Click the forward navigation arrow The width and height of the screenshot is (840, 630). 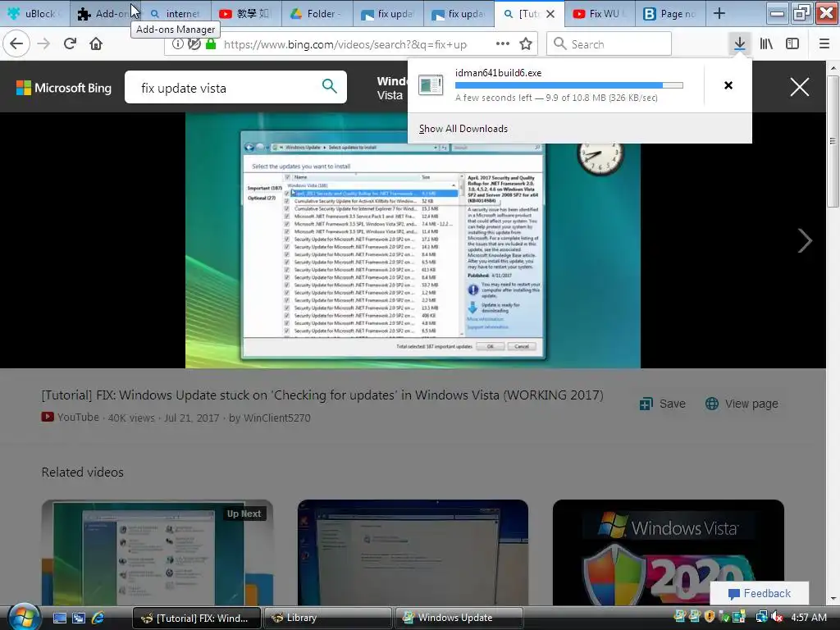coord(43,44)
